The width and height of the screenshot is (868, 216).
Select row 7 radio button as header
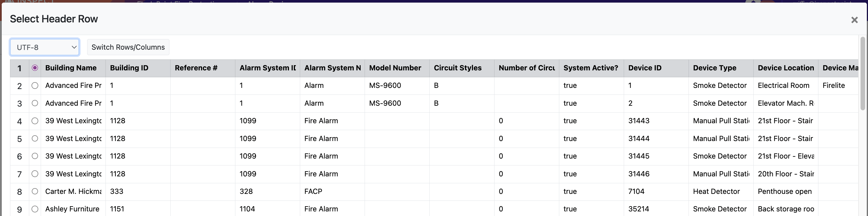[35, 174]
